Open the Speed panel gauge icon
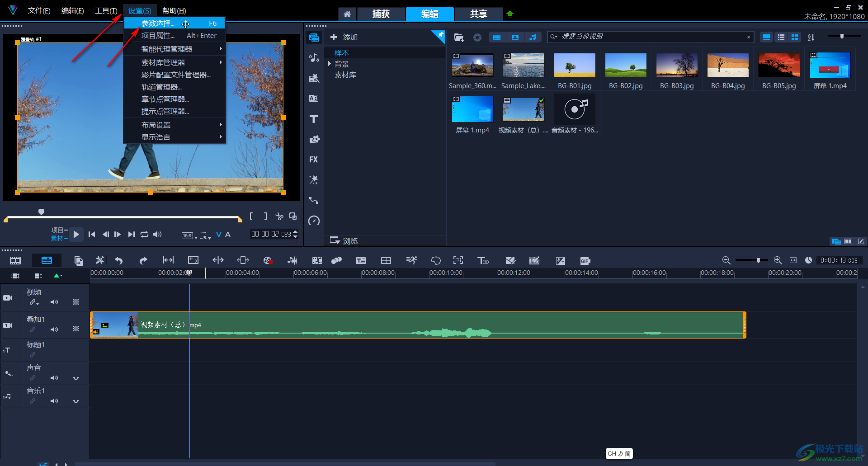 point(314,221)
